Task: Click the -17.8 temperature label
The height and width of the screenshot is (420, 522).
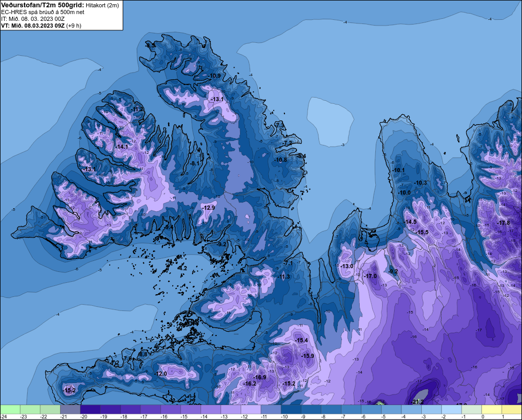Action: point(503,223)
